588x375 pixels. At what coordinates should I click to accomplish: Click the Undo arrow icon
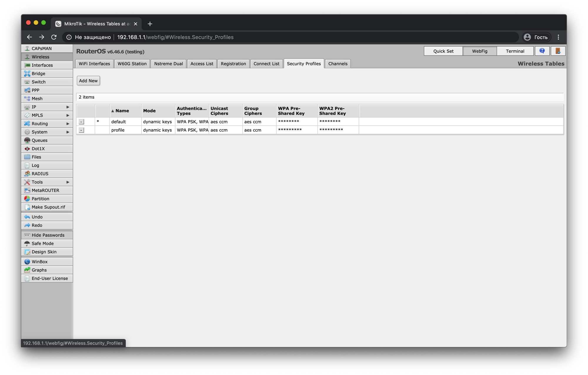27,217
